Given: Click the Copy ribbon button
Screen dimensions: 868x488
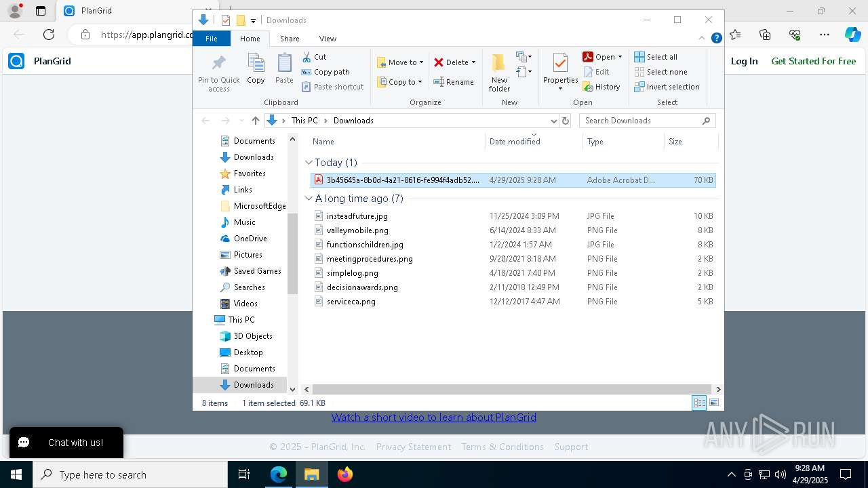Looking at the screenshot, I should coord(256,69).
